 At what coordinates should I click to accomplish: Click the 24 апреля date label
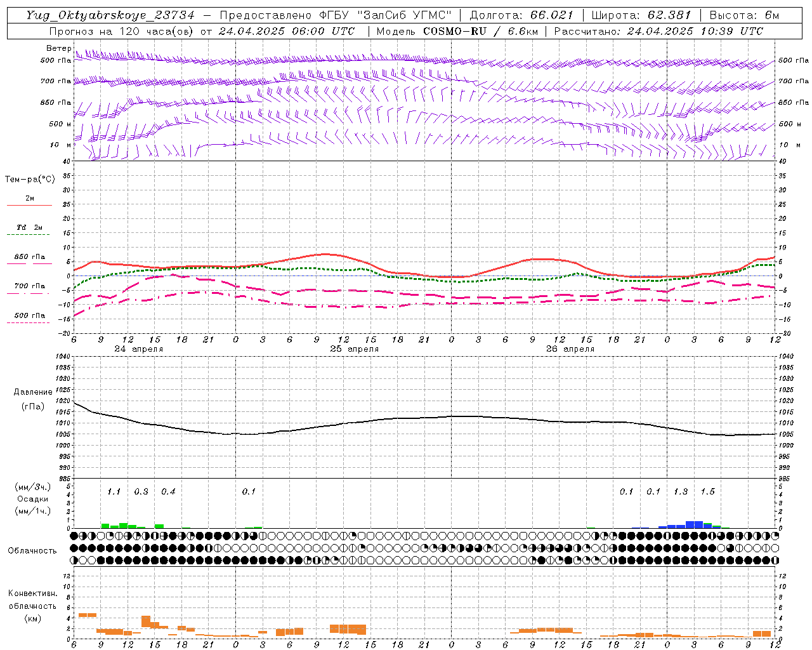138,349
